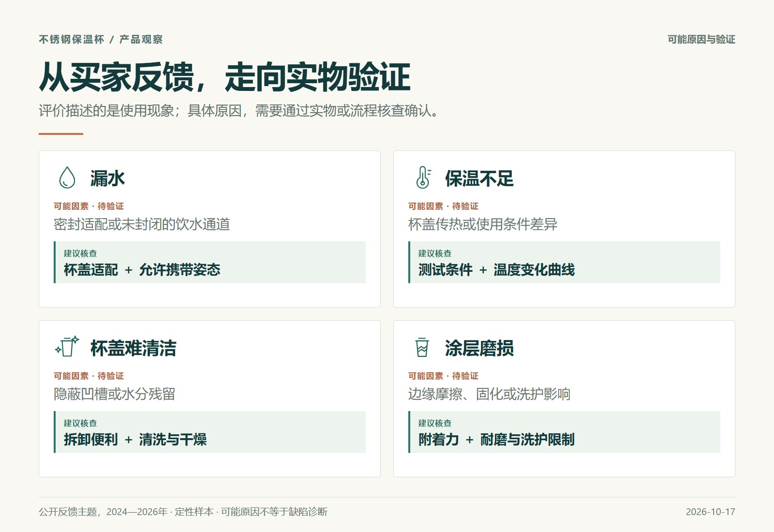Click the check box 附着力 + 耐磨与洗护限制

565,432
